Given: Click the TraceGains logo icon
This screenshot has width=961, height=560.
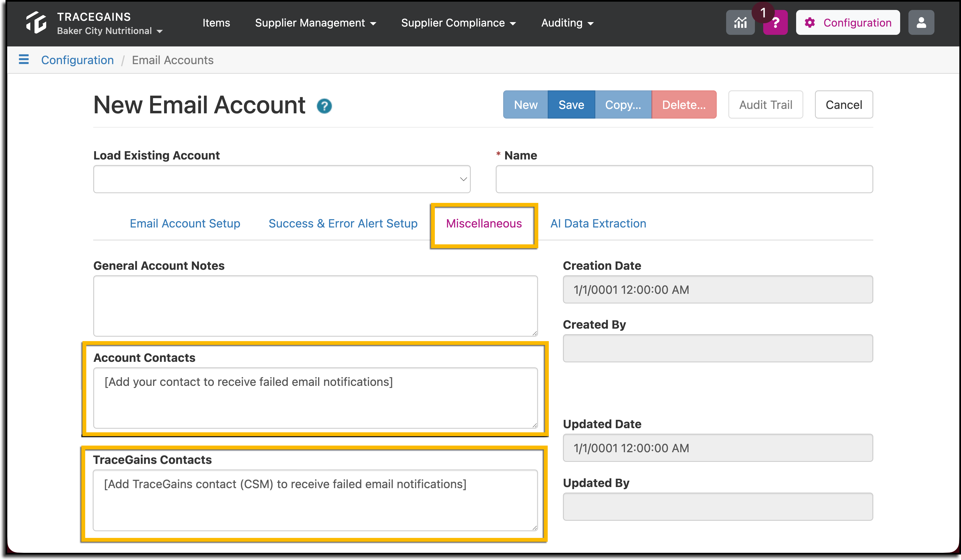Looking at the screenshot, I should pos(36,22).
